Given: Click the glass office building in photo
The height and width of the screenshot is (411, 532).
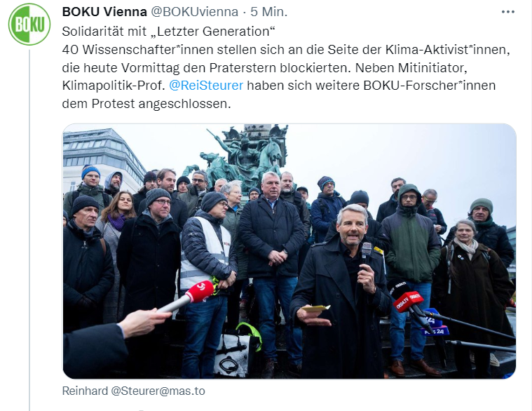Looking at the screenshot, I should pyautogui.click(x=100, y=159).
